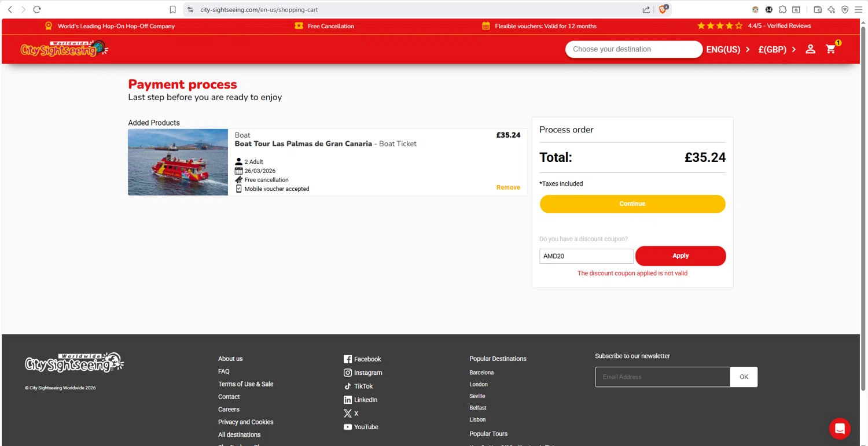The height and width of the screenshot is (446, 868).
Task: Click the share page icon in address bar
Action: [x=646, y=9]
